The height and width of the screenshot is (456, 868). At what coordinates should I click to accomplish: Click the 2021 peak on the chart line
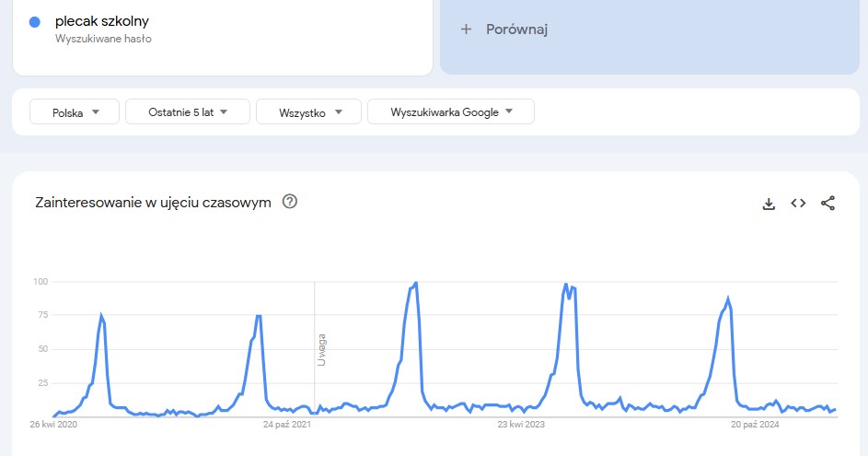pos(259,316)
